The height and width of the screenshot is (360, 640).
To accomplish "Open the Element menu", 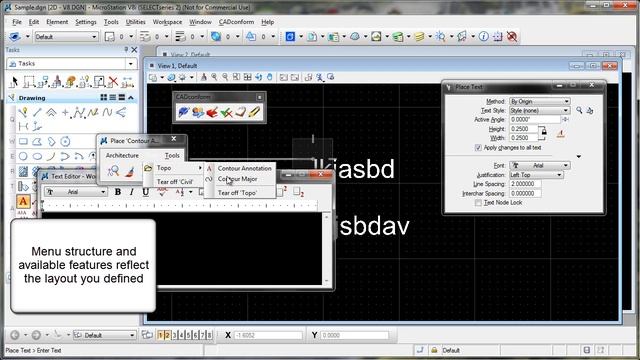I will click(x=57, y=22).
